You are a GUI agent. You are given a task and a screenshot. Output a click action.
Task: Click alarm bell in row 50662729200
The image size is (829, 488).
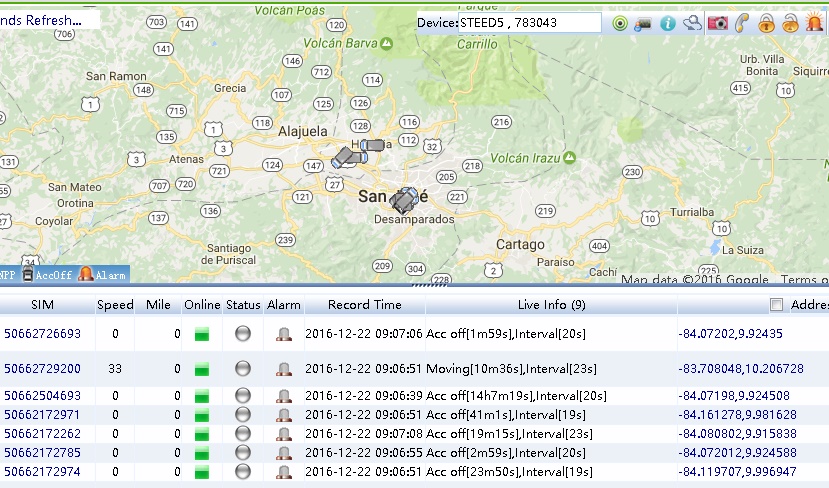[x=284, y=369]
